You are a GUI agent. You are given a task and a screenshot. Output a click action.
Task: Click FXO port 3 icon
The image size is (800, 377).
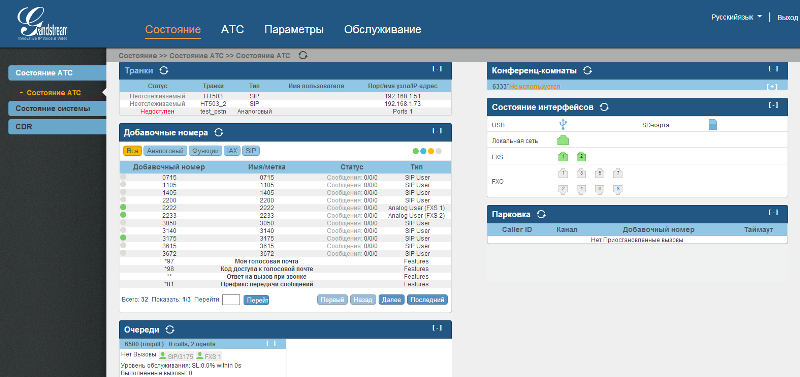click(581, 173)
